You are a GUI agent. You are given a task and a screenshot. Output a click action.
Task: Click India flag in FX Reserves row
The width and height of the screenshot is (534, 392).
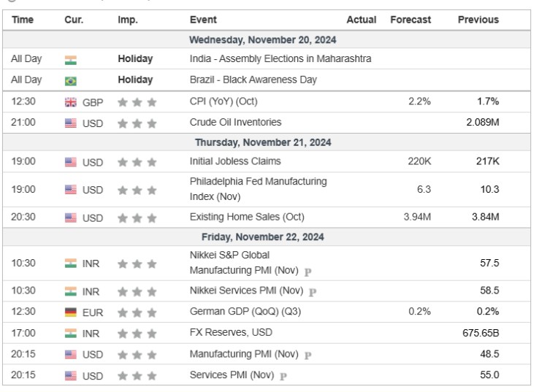pos(71,335)
